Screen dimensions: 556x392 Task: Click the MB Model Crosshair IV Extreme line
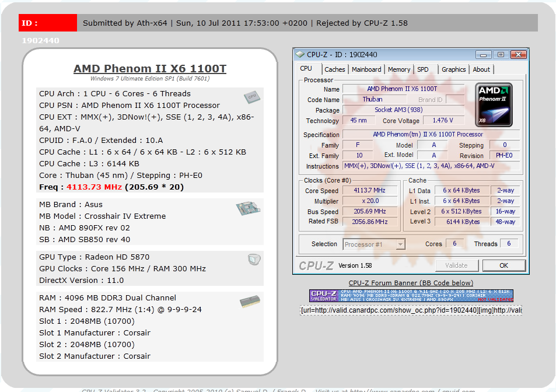coord(103,216)
